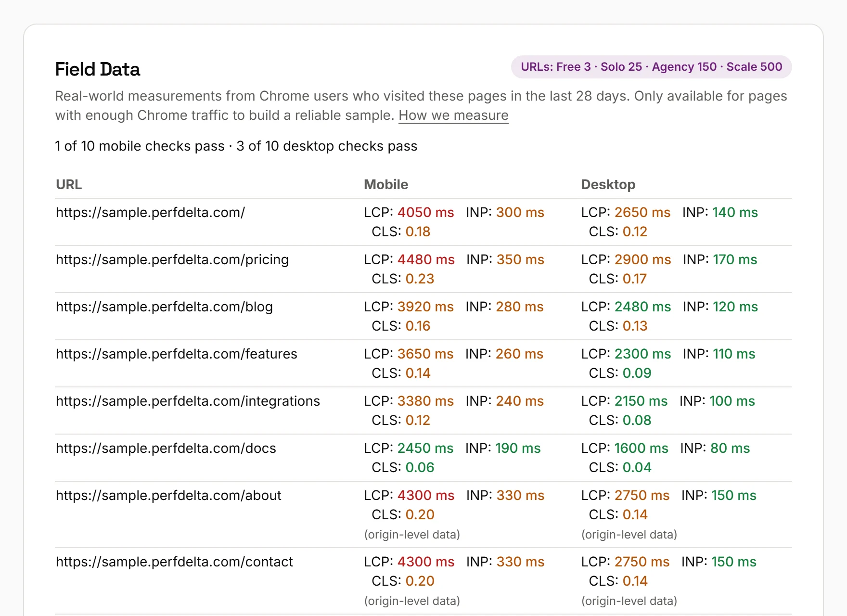
Task: Click the pricing desktop LCP 2900 ms
Action: (643, 260)
